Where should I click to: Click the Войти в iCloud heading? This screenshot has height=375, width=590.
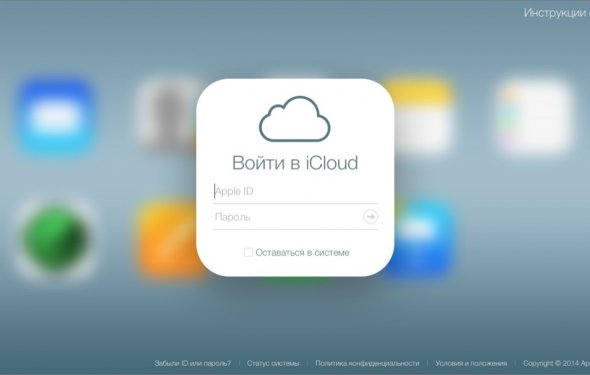pos(295,163)
